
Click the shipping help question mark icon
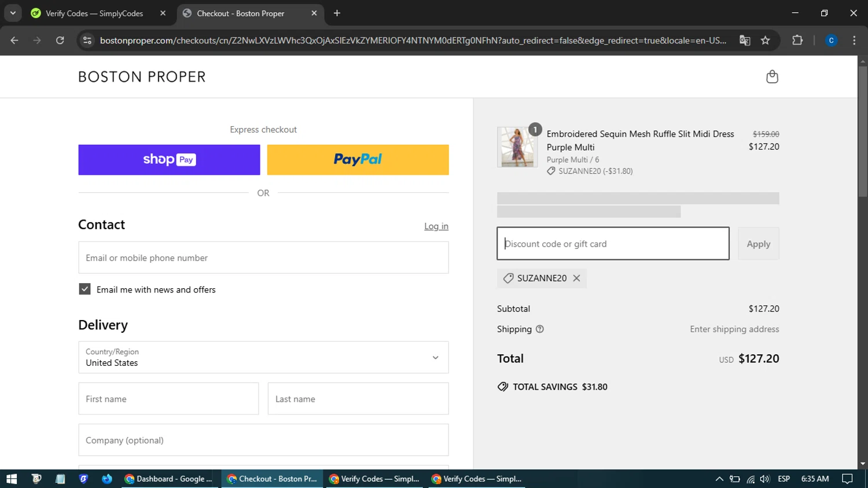(x=540, y=329)
